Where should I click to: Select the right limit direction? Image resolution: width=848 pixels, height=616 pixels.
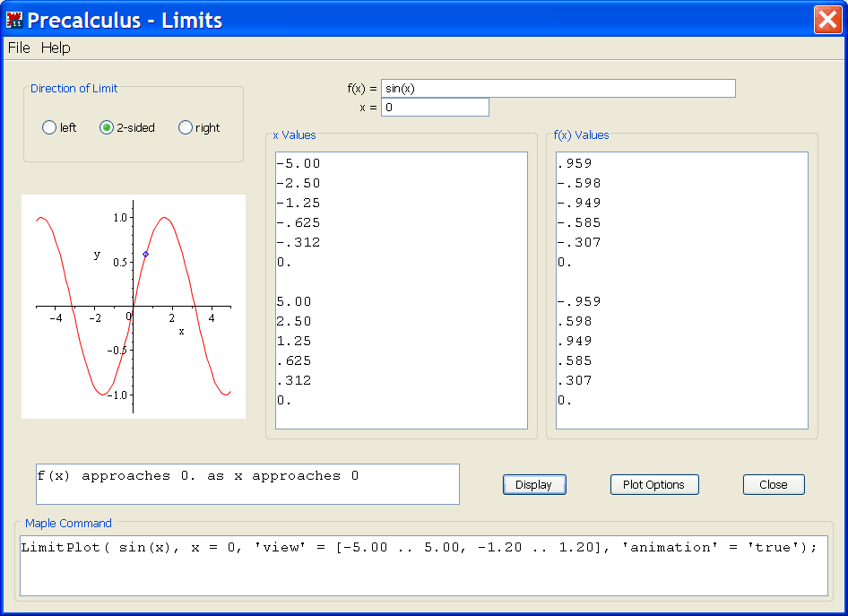[x=186, y=128]
